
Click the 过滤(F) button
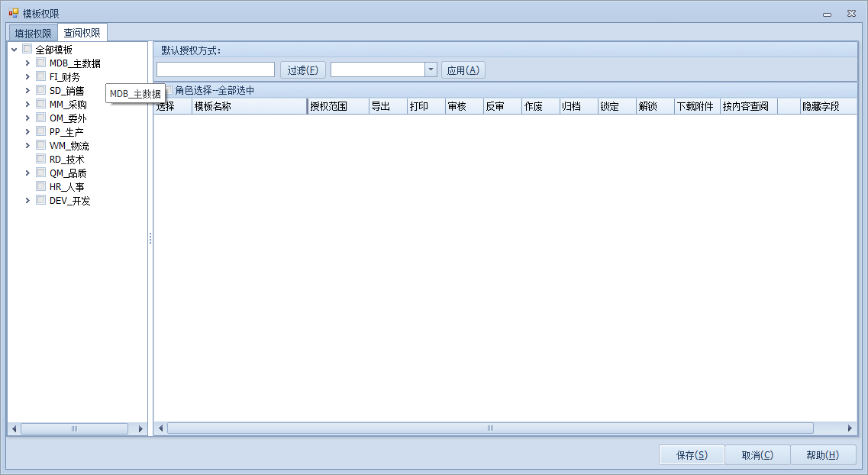(x=303, y=70)
